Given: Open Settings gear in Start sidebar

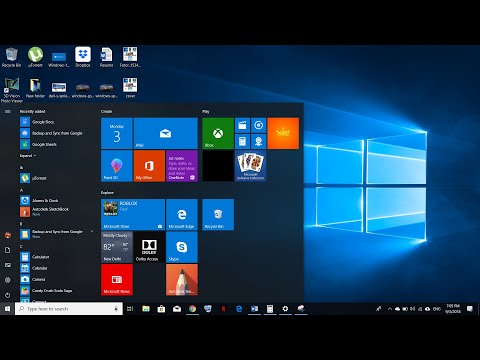Looking at the screenshot, I should (x=8, y=280).
